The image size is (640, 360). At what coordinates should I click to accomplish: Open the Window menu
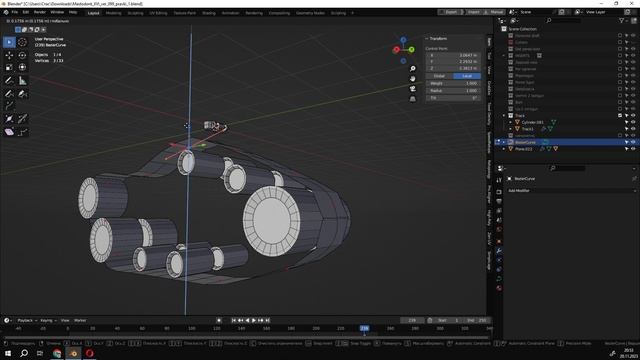57,12
